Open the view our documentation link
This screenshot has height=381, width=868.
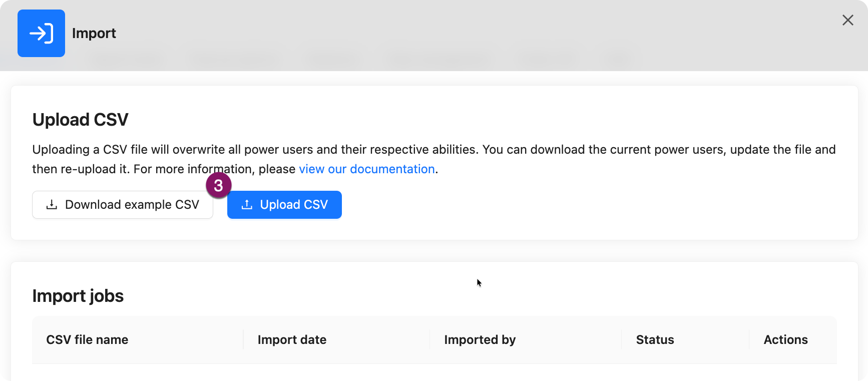pyautogui.click(x=366, y=169)
